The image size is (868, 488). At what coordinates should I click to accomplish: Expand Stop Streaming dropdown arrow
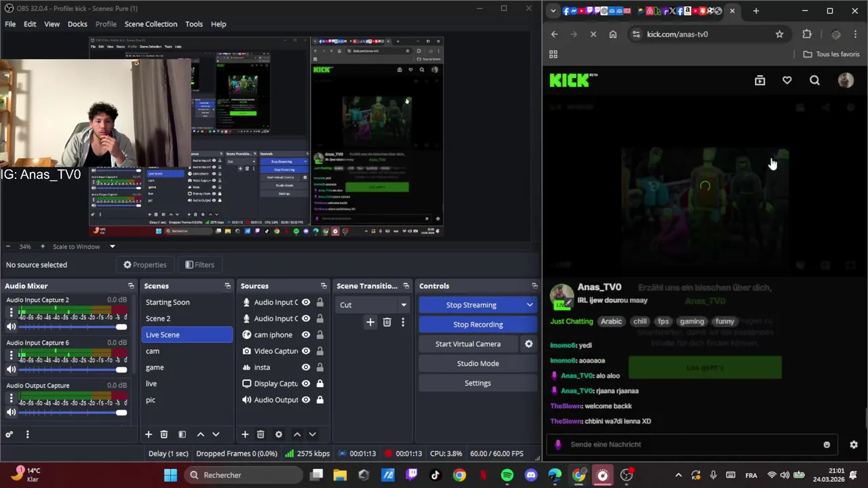click(530, 305)
